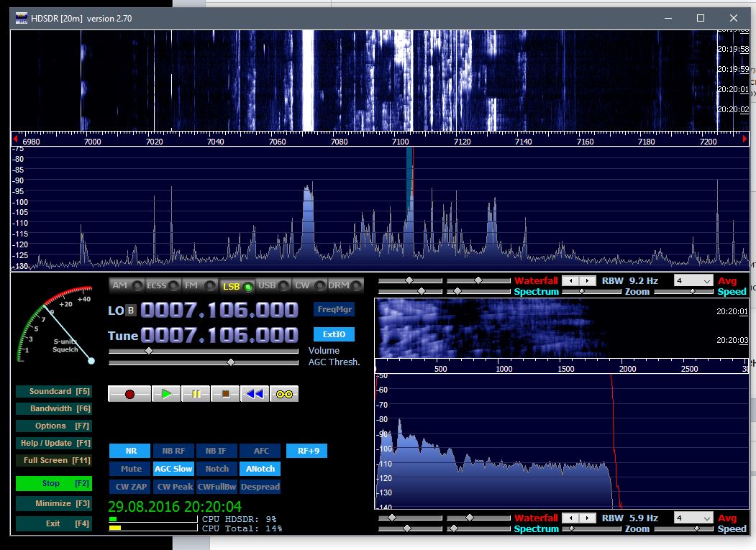Open the FreqMgr frequency manager
The image size is (756, 550).
334,310
